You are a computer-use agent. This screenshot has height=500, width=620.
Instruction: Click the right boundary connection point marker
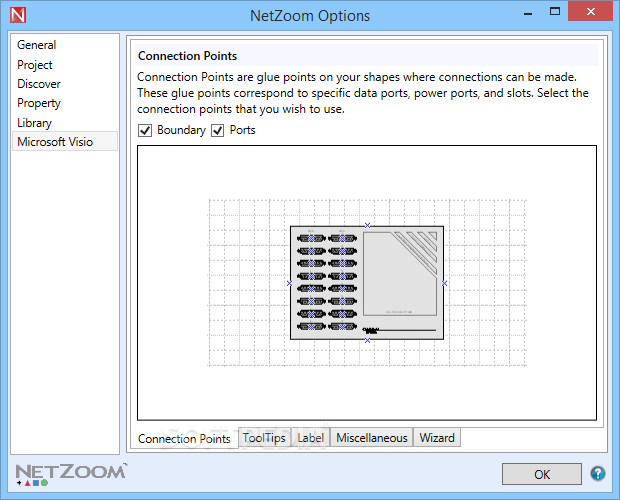coord(444,283)
